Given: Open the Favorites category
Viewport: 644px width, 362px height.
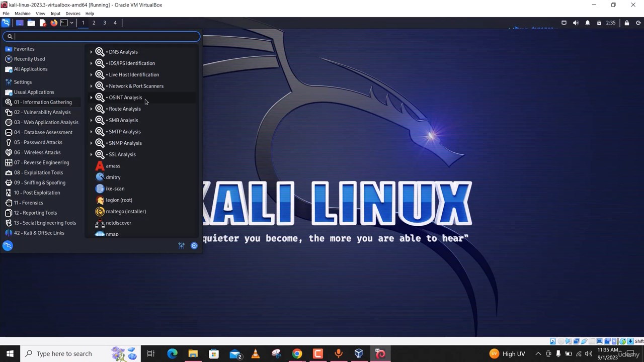Looking at the screenshot, I should click(x=43, y=49).
